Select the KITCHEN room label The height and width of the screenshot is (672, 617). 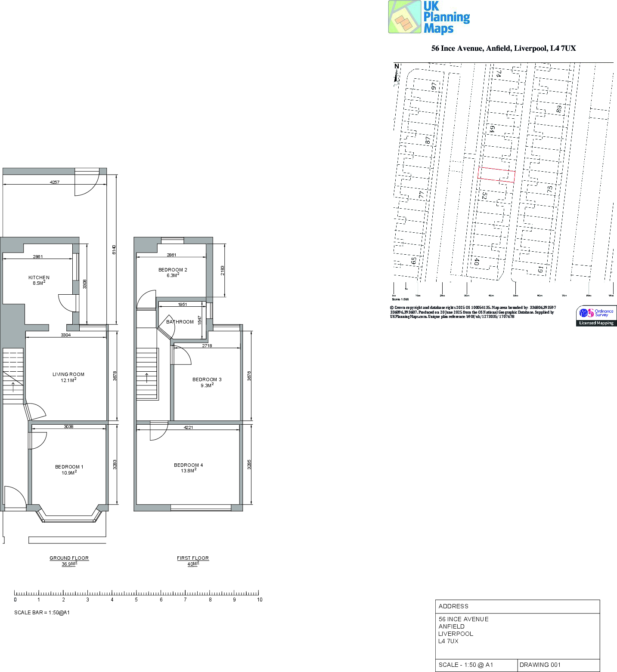pos(39,277)
